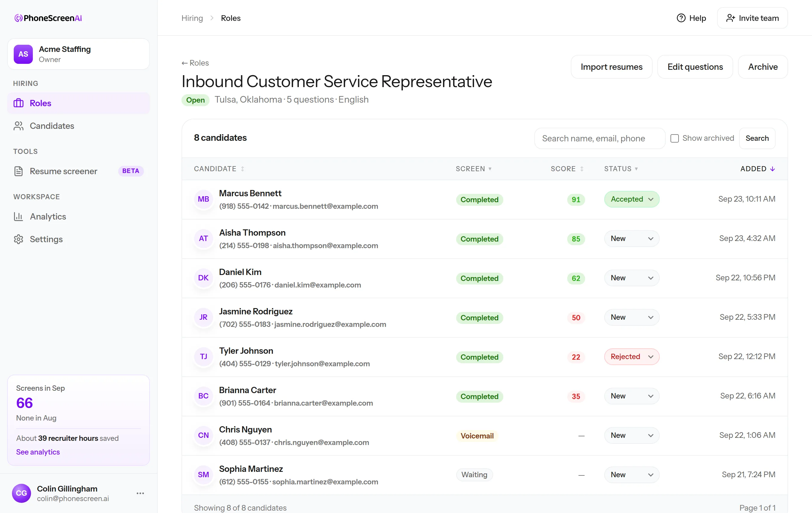Click Chris Nguyen's Voicemail screen badge
Image resolution: width=812 pixels, height=513 pixels.
(477, 435)
